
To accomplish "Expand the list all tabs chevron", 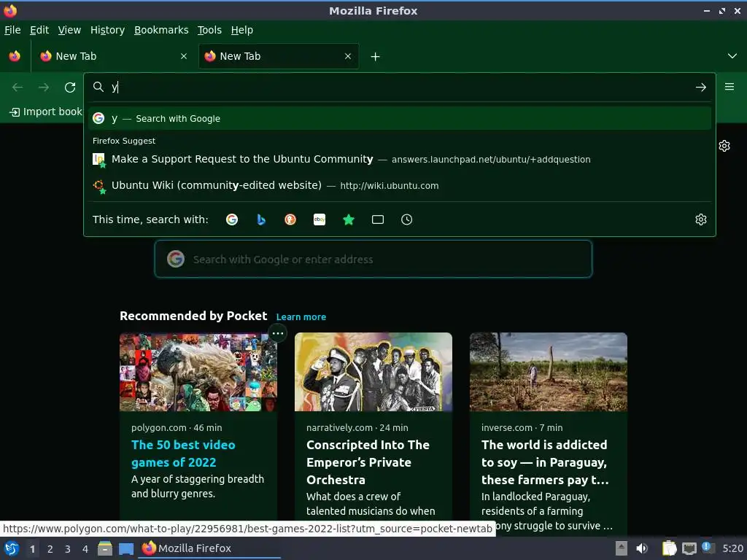I will click(732, 56).
